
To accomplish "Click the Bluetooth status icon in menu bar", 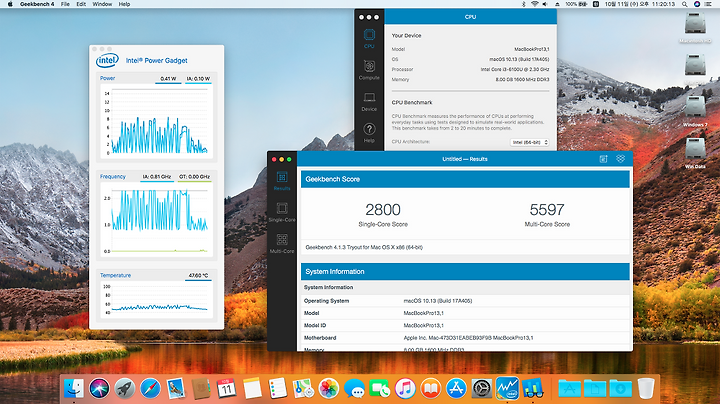I will pos(523,4).
